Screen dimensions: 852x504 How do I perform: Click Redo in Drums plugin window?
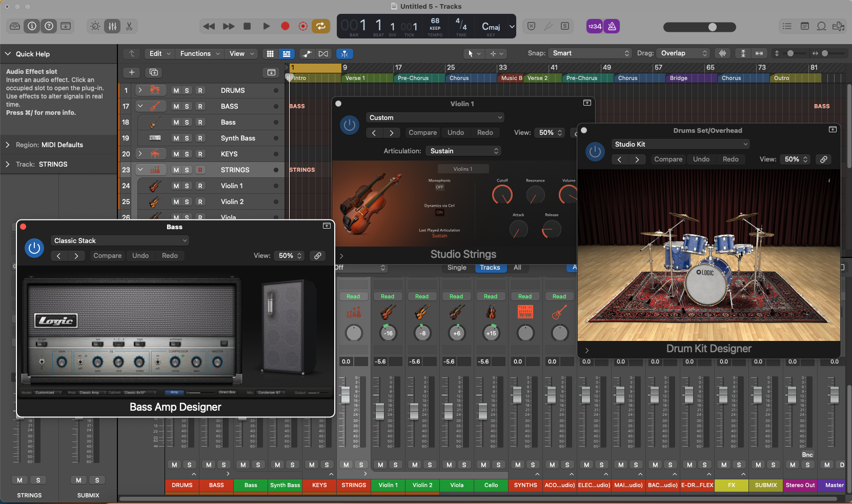731,159
